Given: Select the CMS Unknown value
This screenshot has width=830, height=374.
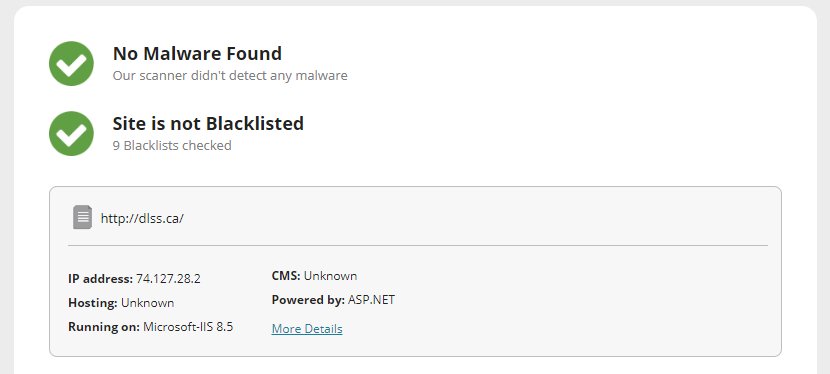Looking at the screenshot, I should 330,276.
